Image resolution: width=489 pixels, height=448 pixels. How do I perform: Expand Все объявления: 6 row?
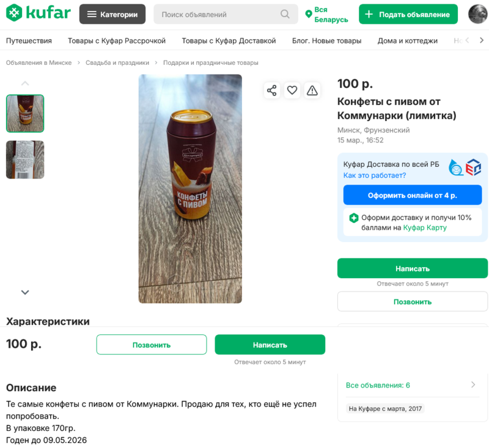click(x=412, y=385)
